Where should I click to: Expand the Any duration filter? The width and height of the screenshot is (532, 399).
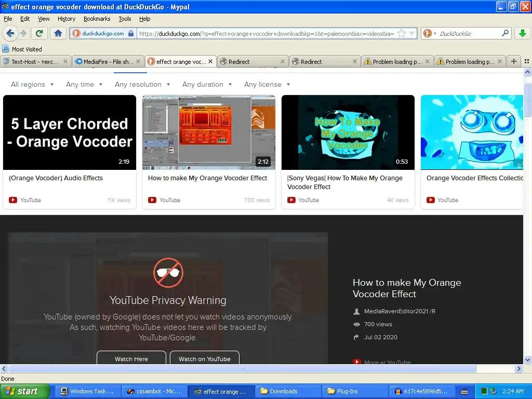(x=207, y=84)
